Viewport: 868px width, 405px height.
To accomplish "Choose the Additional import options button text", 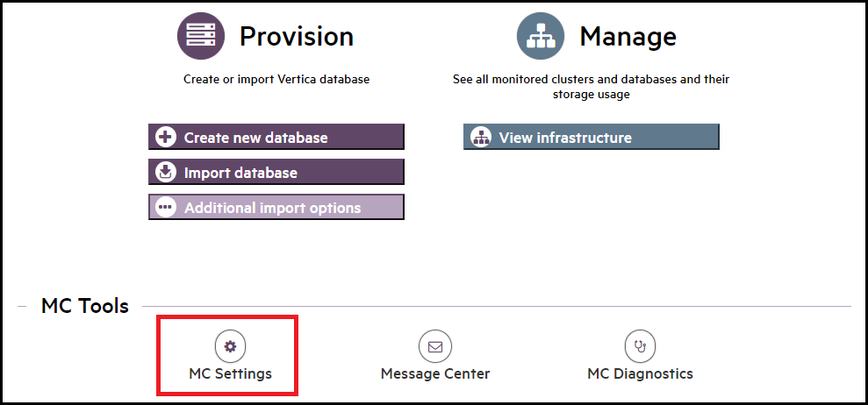I will [272, 208].
